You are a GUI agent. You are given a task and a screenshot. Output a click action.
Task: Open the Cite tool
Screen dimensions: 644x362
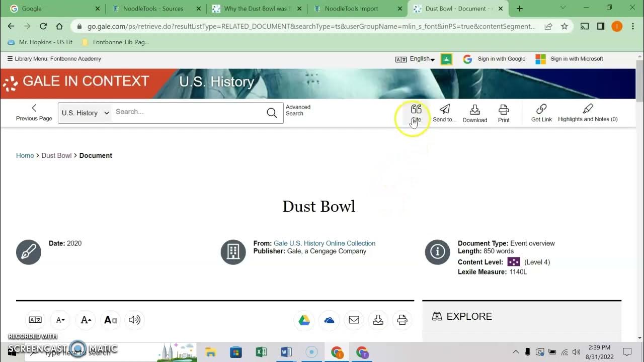tap(416, 113)
